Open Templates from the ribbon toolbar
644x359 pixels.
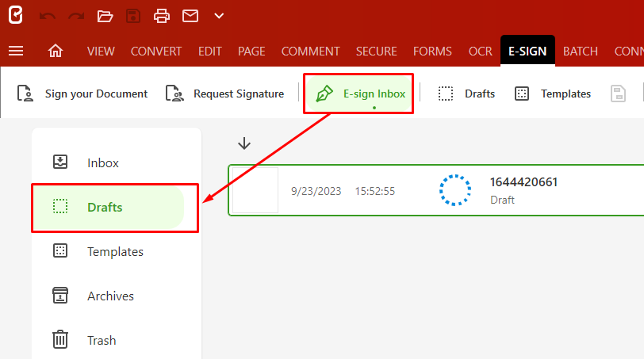(x=553, y=94)
